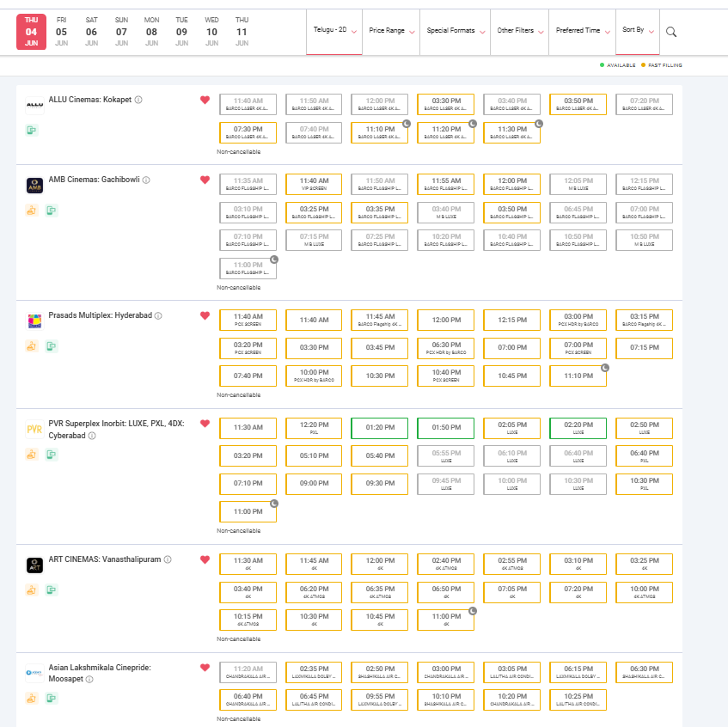Select the SAT 06 JUN date tab
This screenshot has height=727, width=728.
click(91, 32)
